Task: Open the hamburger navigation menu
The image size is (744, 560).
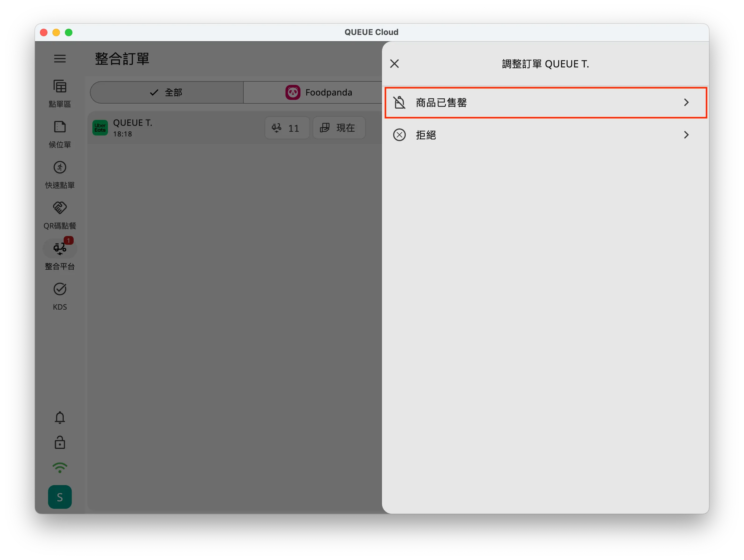Action: (60, 58)
